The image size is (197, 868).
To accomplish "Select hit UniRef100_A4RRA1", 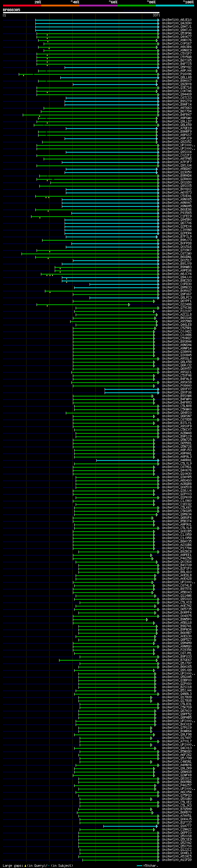I will click(x=177, y=460).
